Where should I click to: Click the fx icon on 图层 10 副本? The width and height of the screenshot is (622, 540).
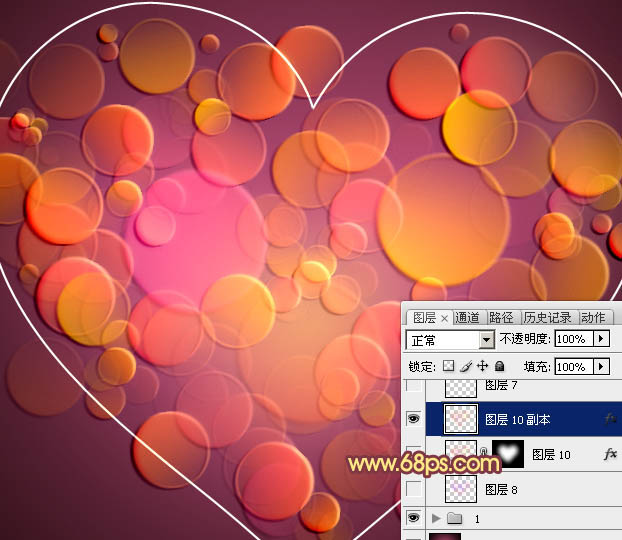611,418
